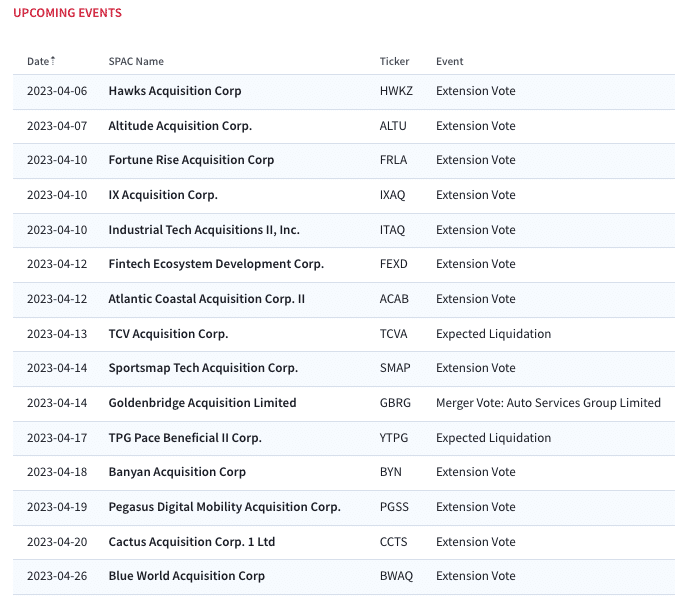675x600 pixels.
Task: Click date 2023-04-06 in Hawks row
Action: (57, 91)
